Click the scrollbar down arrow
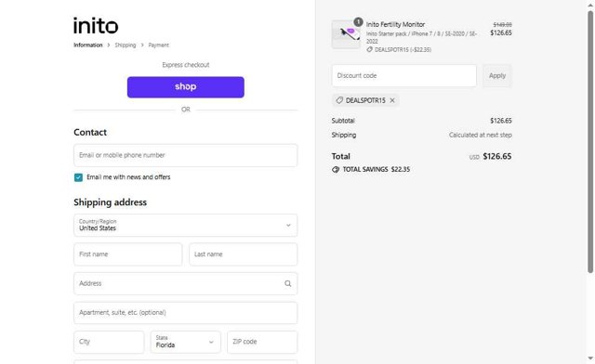 click(x=590, y=357)
